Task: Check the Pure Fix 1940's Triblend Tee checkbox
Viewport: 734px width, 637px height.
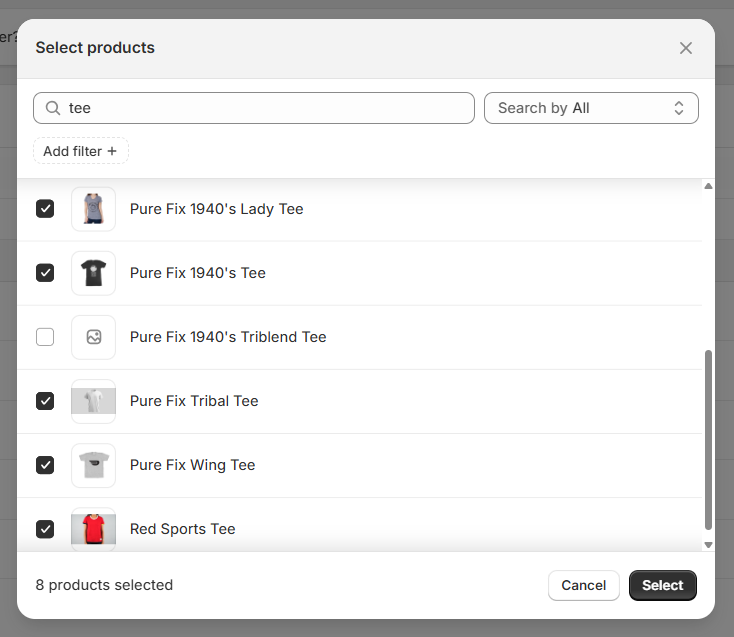Action: coord(45,337)
